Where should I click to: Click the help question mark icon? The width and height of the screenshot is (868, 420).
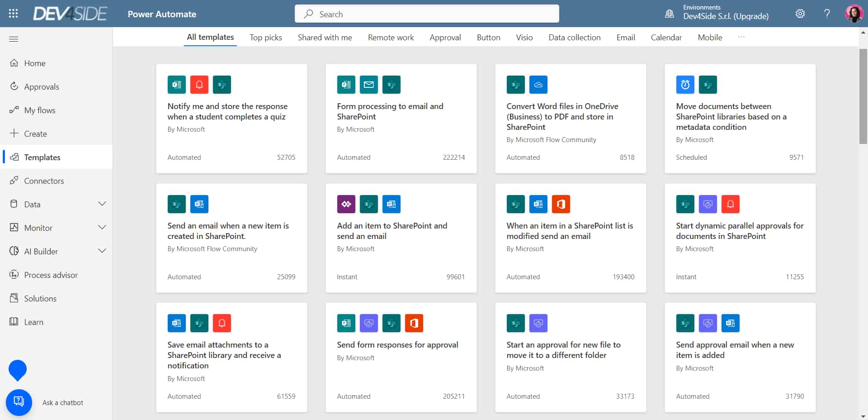[827, 14]
